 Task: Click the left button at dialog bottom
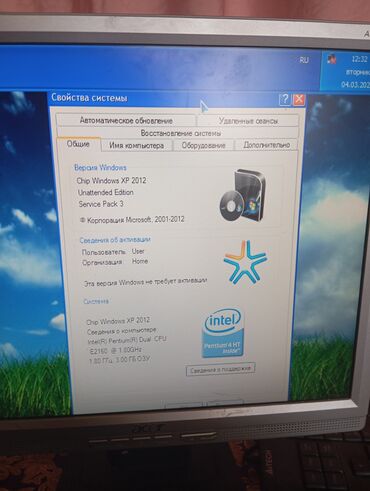(x=184, y=404)
